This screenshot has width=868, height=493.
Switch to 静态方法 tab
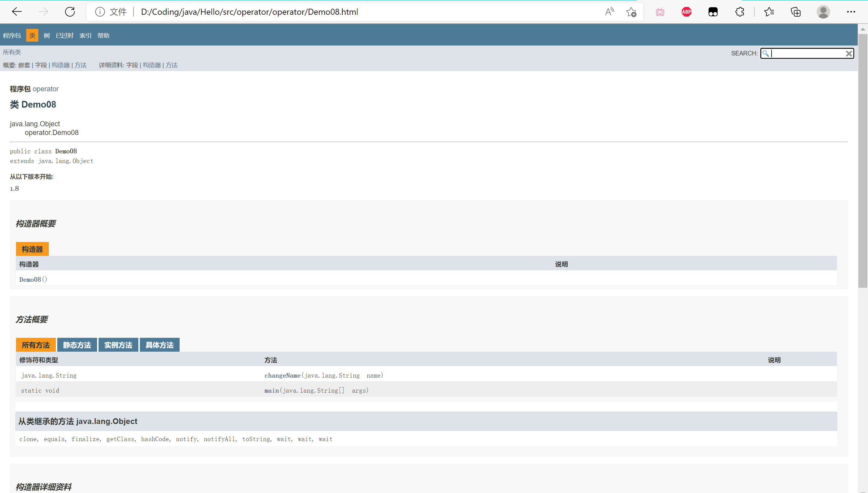[77, 345]
